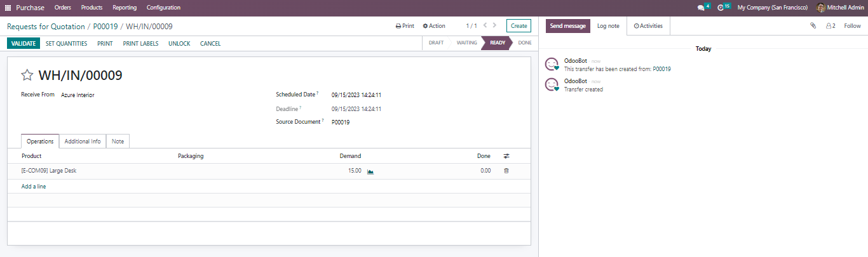Switch to the Additional Info tab

point(83,142)
